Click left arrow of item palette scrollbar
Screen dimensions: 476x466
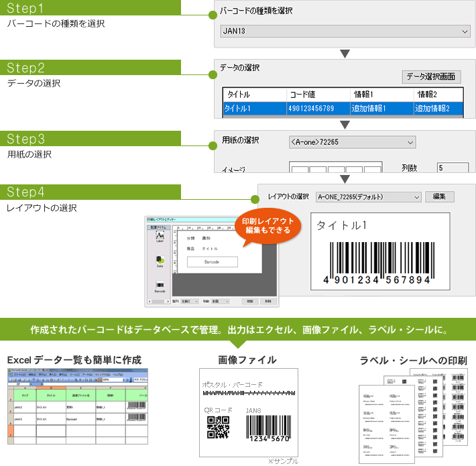(150, 302)
